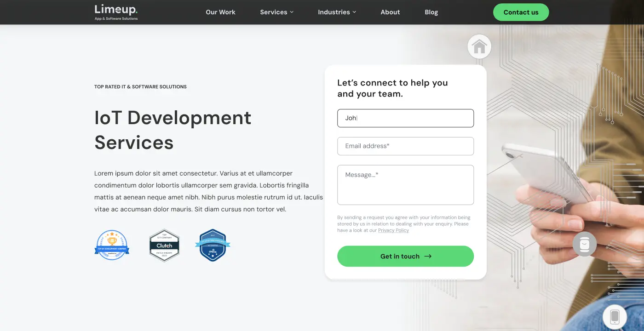The width and height of the screenshot is (644, 331).
Task: Expand the Services dropdown chevron
Action: (292, 12)
